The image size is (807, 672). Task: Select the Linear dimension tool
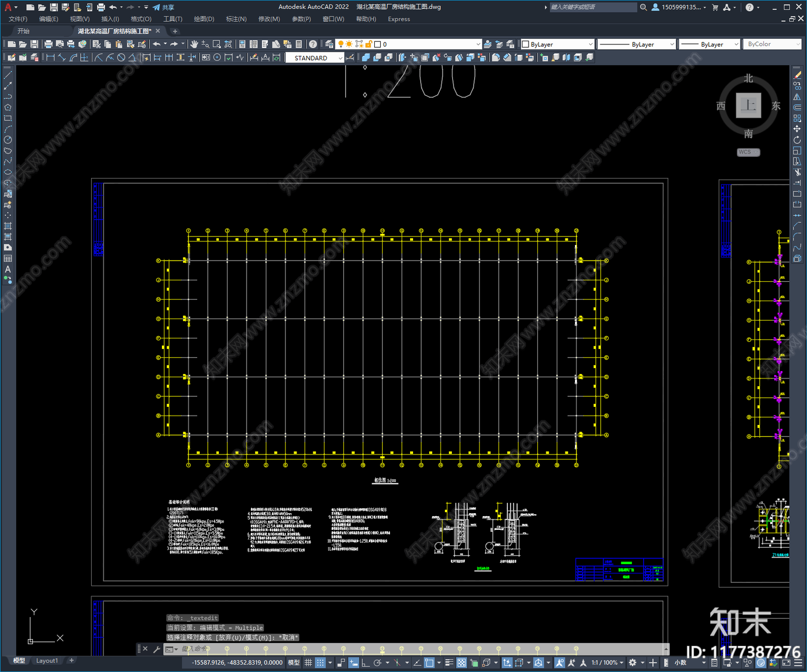[x=50, y=57]
